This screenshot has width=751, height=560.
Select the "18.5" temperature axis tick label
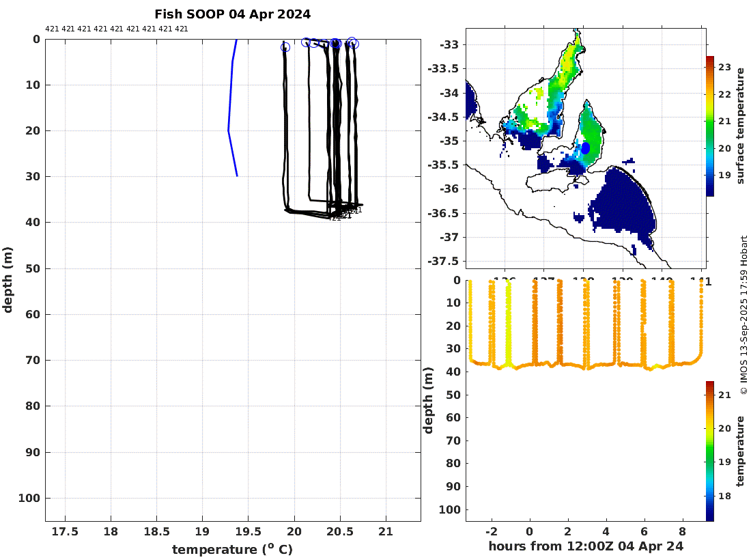[156, 531]
